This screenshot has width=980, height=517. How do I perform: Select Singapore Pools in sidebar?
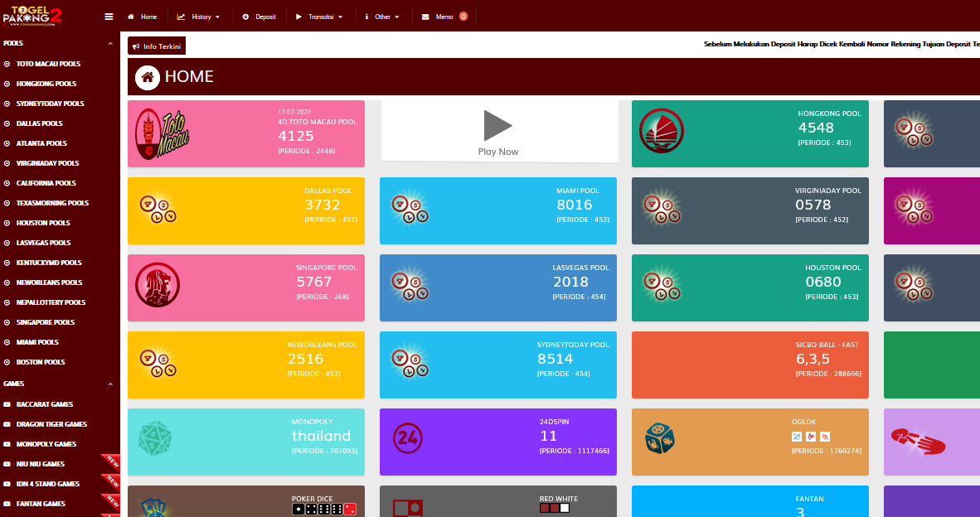[x=45, y=323]
